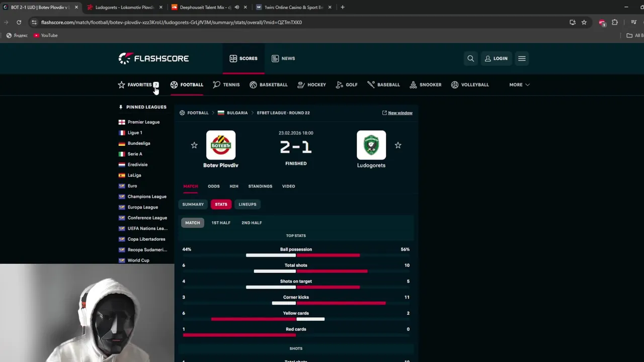Expand the More sports dropdown
Image resolution: width=644 pixels, height=362 pixels.
519,84
